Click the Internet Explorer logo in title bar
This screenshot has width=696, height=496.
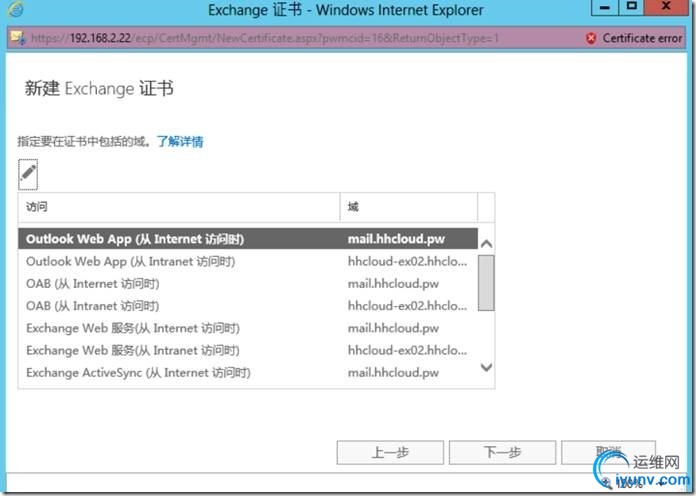coord(15,9)
